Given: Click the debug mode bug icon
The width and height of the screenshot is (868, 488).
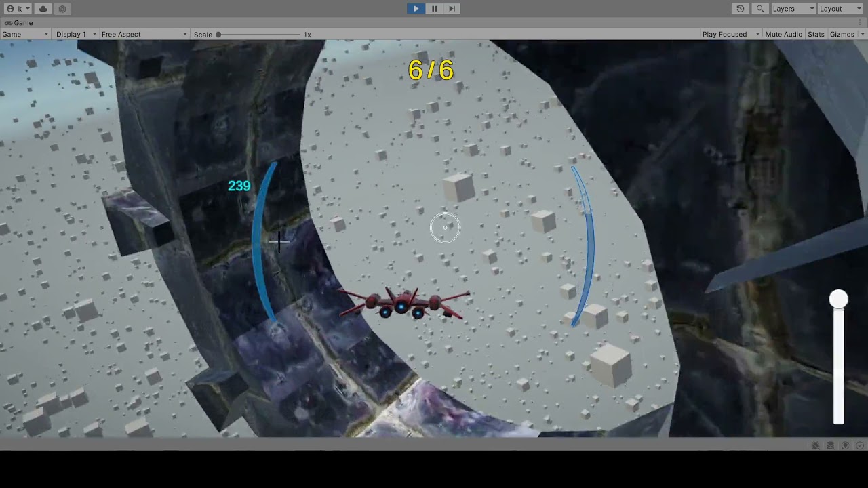Looking at the screenshot, I should tap(816, 445).
